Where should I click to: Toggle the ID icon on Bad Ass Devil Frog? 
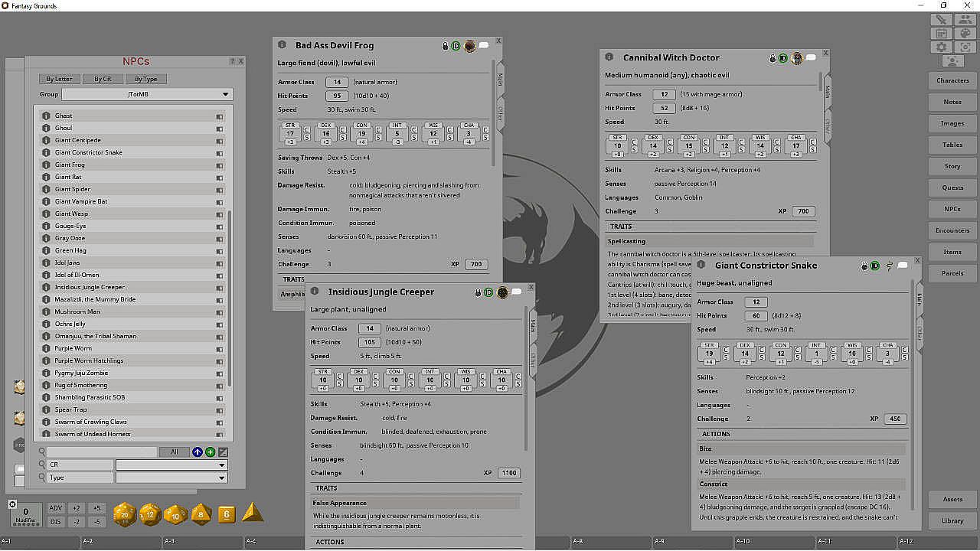(456, 47)
